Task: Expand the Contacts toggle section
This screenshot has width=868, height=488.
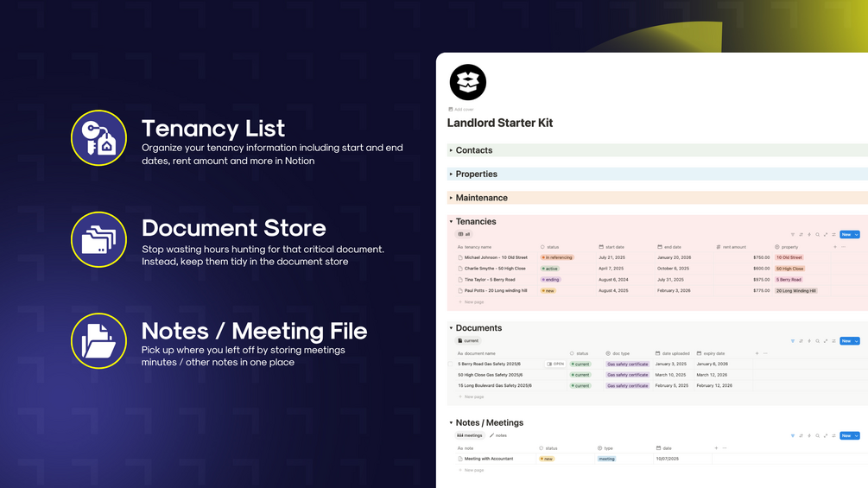Action: [x=451, y=150]
